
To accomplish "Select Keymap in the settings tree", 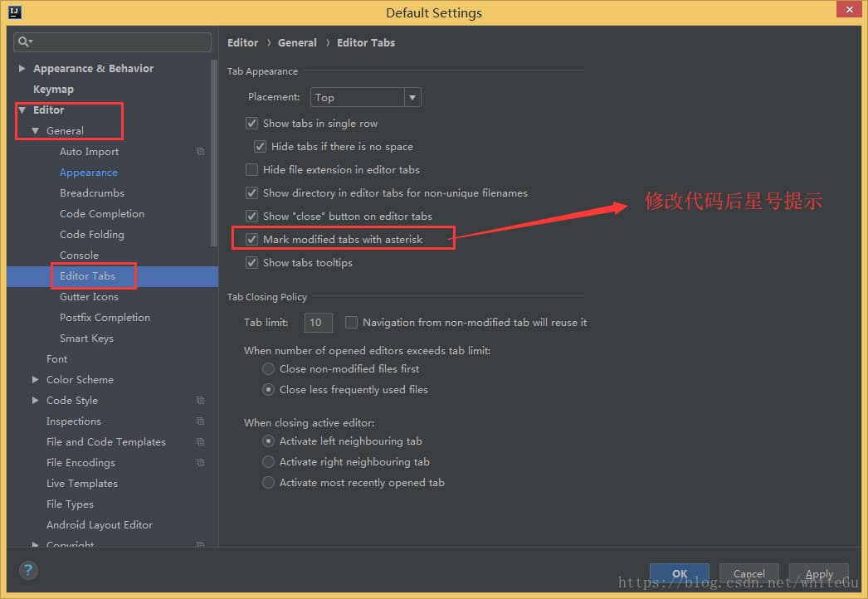I will [x=53, y=90].
